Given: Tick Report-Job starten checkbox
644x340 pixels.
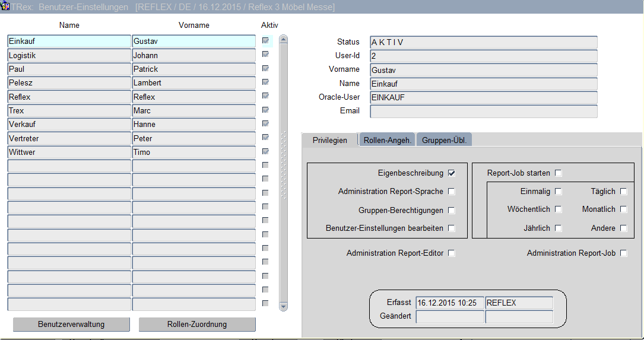Looking at the screenshot, I should coord(558,173).
